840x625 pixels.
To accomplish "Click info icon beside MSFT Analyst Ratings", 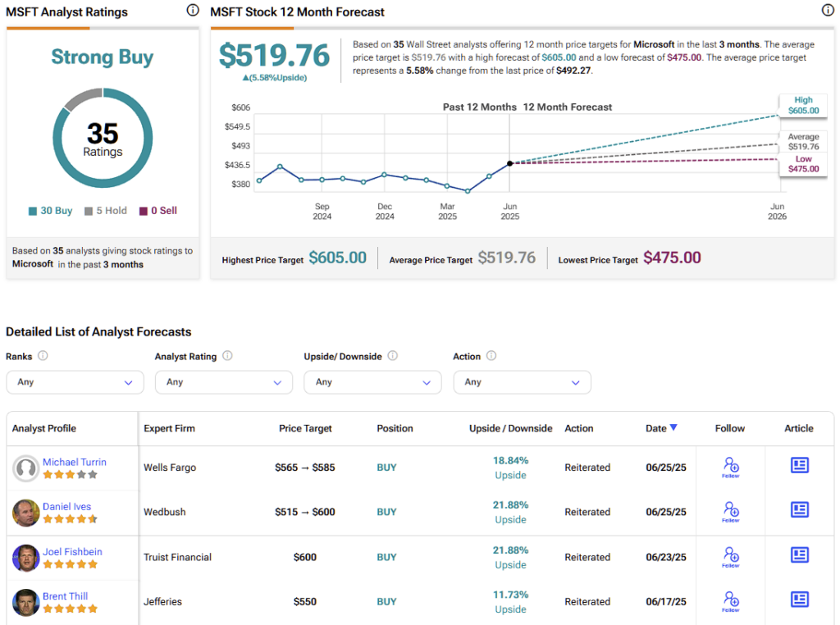I will (193, 10).
